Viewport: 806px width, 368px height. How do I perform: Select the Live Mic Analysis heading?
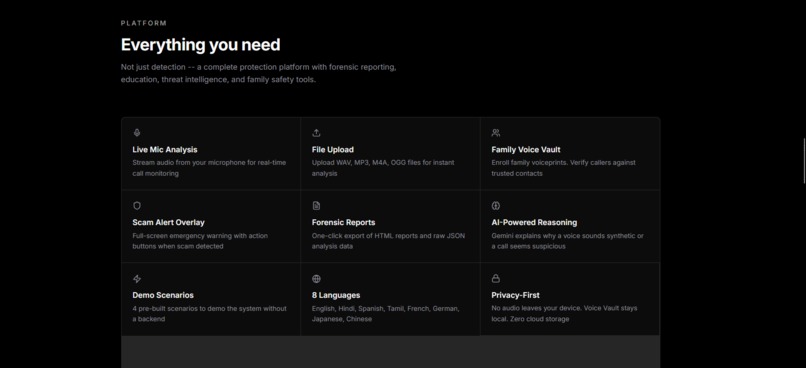(165, 150)
